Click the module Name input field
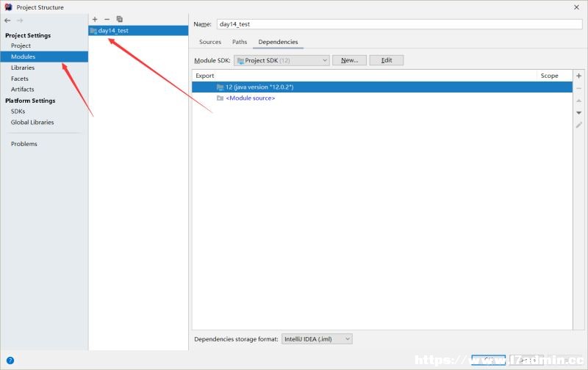The height and width of the screenshot is (370, 588). click(x=399, y=24)
